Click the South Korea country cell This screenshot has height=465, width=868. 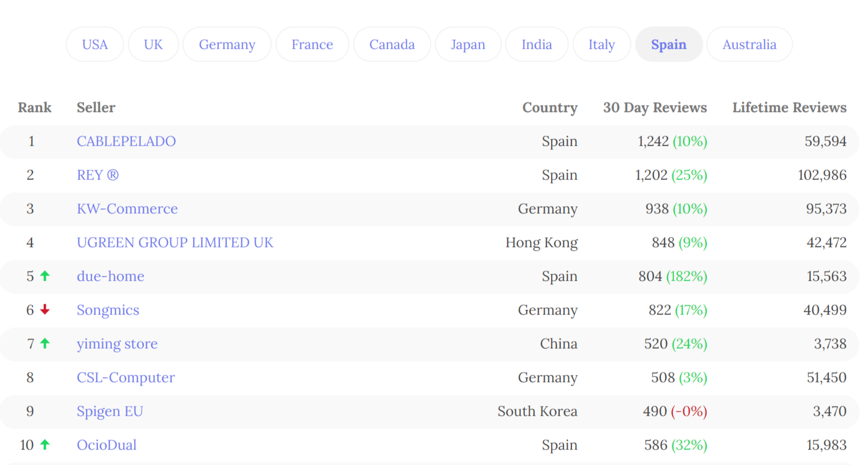pyautogui.click(x=538, y=411)
